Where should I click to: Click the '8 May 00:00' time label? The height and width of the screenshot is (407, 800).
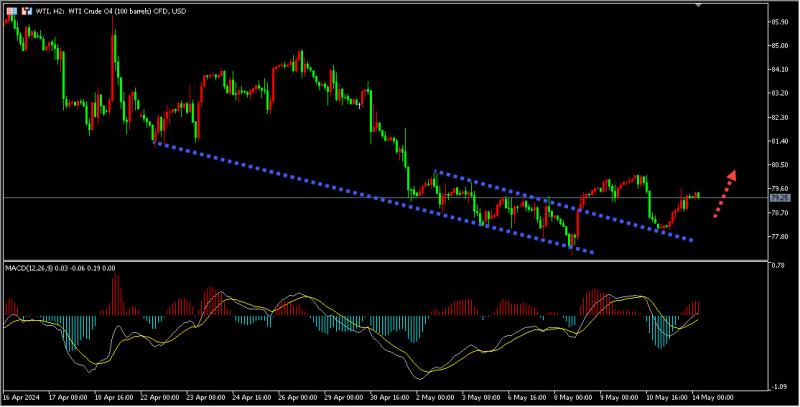tap(573, 397)
